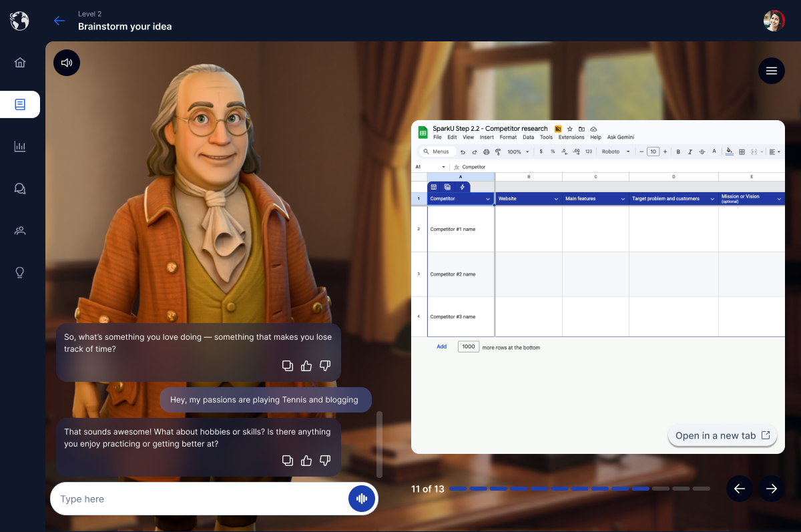Open the bar chart stats sidebar icon
The image size is (801, 532).
coord(20,146)
